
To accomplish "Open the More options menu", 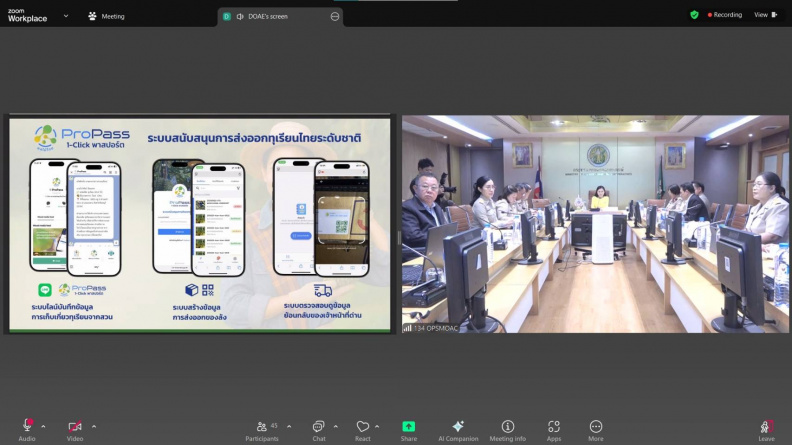I will 596,431.
